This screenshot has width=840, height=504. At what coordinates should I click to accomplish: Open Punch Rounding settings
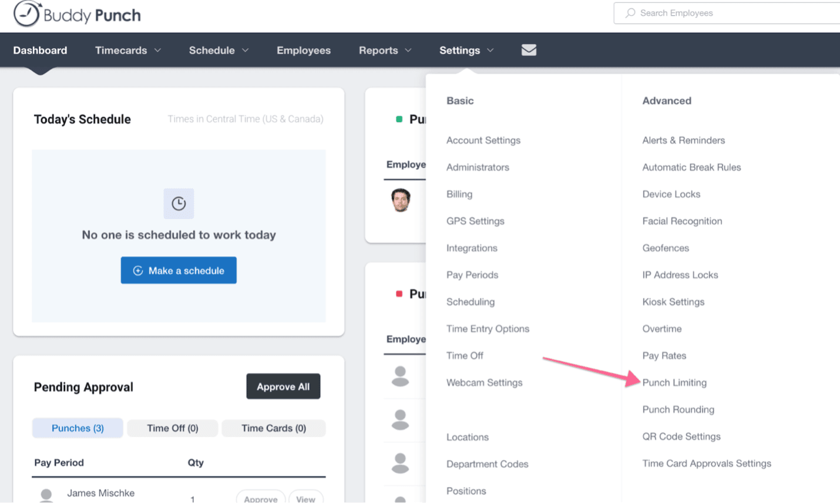tap(678, 409)
